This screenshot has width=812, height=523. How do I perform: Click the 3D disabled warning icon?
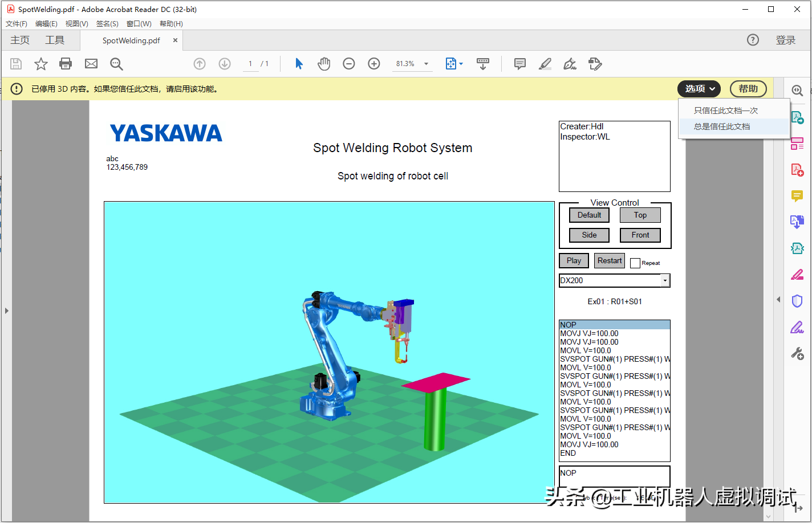click(17, 89)
